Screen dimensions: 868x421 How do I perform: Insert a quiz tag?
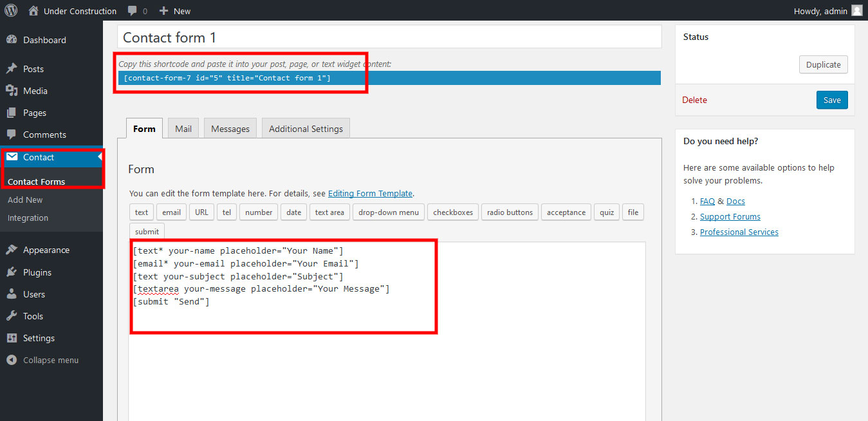pos(607,212)
